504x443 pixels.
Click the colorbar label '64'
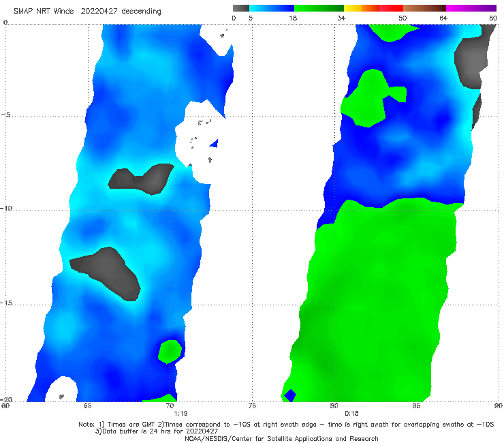point(443,18)
